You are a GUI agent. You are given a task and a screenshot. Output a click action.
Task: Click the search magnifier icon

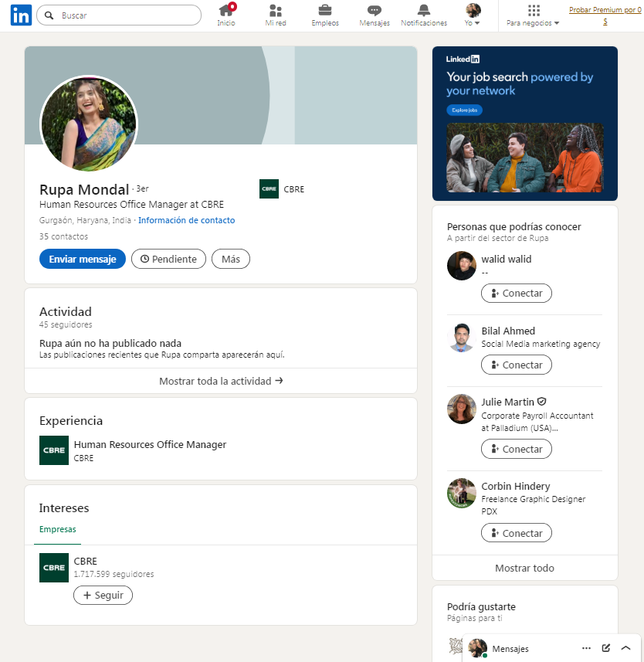click(49, 15)
